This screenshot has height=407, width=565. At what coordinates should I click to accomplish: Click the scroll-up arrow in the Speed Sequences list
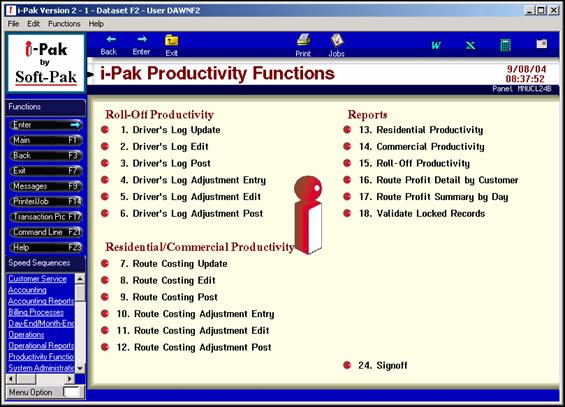[80, 279]
